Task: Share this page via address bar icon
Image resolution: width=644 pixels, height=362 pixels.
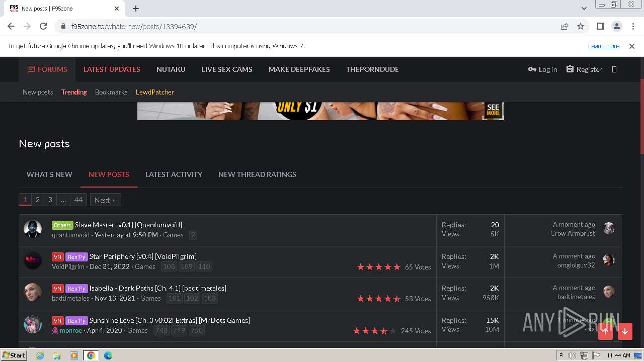Action: (x=565, y=26)
